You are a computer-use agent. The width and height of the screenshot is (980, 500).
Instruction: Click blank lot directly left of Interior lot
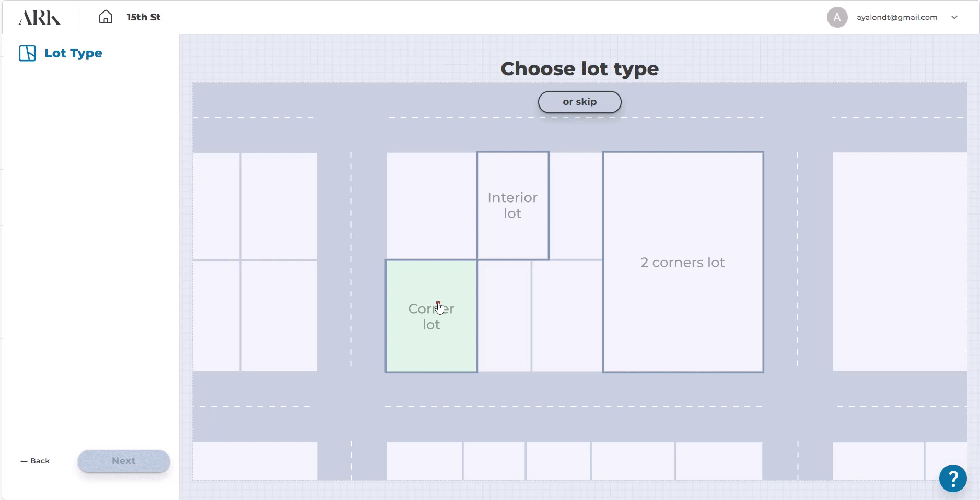431,205
